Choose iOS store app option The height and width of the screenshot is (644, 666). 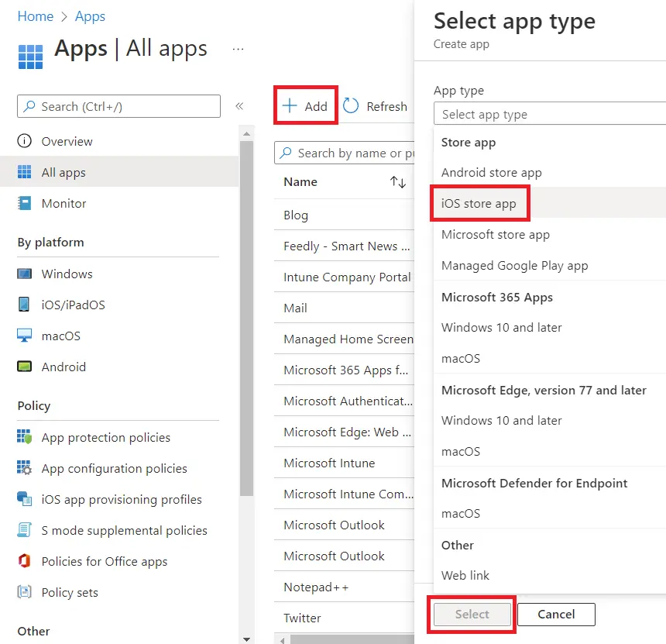click(479, 203)
